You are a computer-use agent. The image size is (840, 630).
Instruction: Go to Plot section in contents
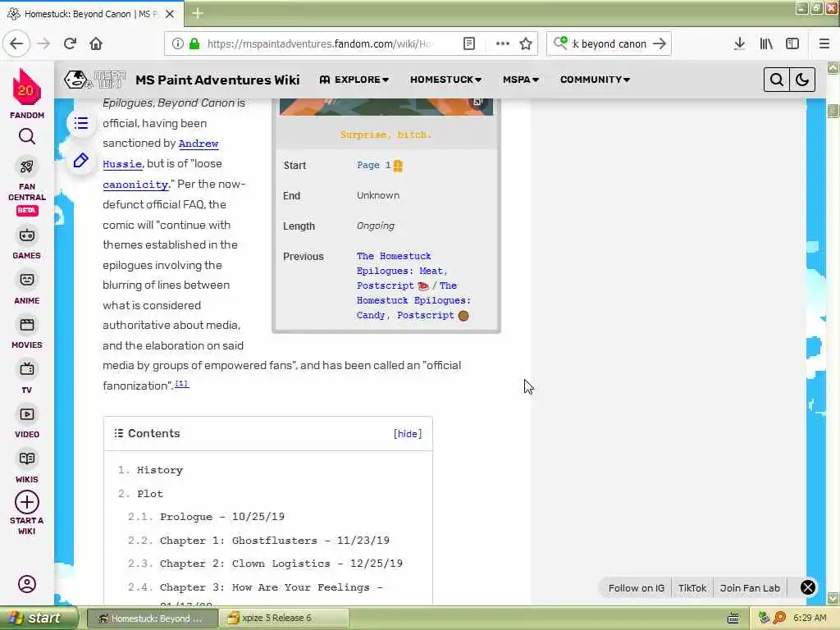[150, 493]
